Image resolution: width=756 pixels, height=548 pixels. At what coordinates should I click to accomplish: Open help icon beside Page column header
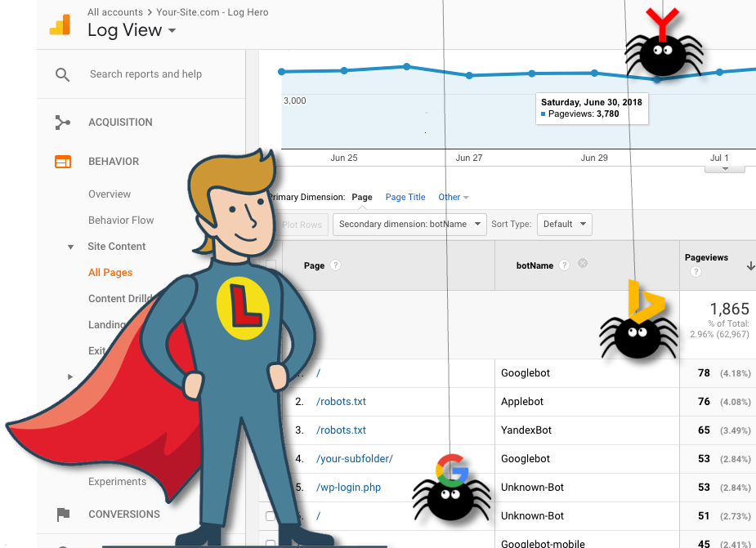tap(336, 265)
